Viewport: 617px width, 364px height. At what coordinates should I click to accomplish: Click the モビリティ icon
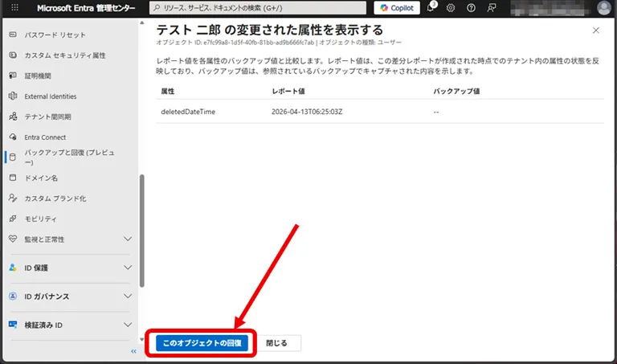pyautogui.click(x=13, y=219)
